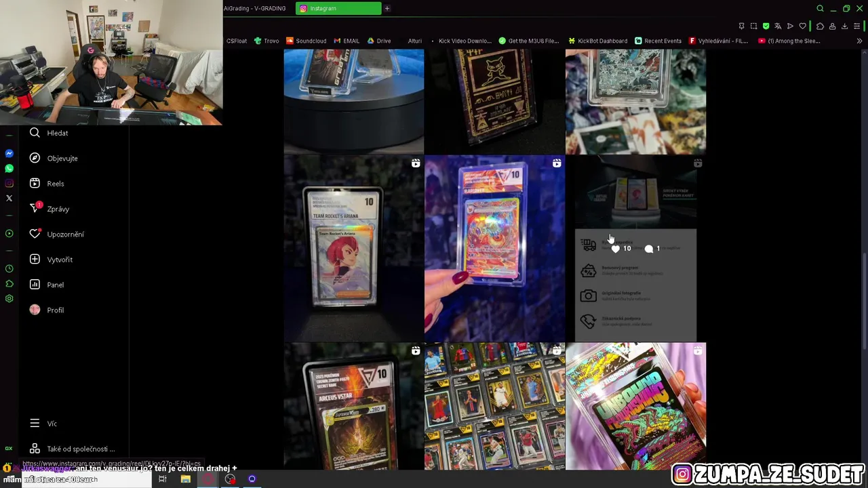Open the Panel dashboard

click(46, 285)
